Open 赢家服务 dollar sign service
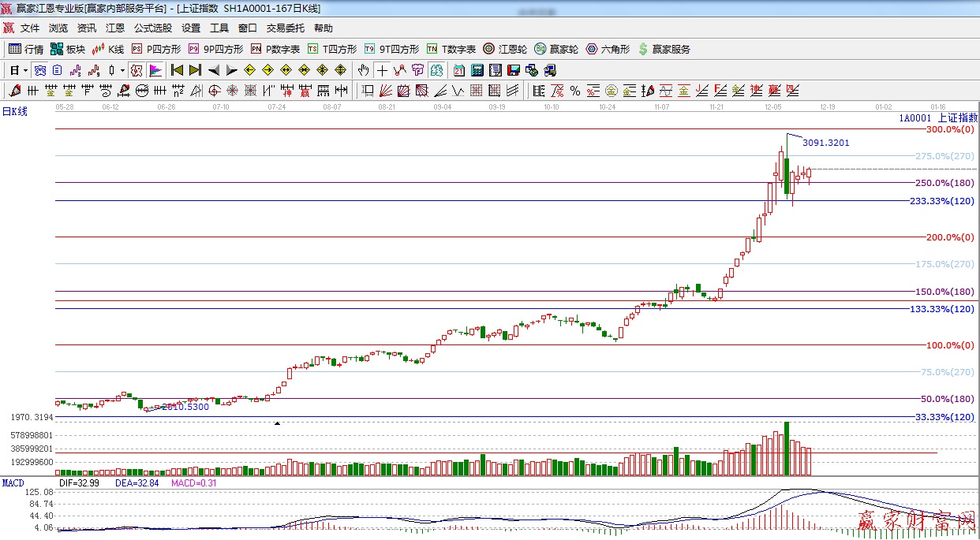Viewport: 980px width, 540px height. [x=664, y=49]
